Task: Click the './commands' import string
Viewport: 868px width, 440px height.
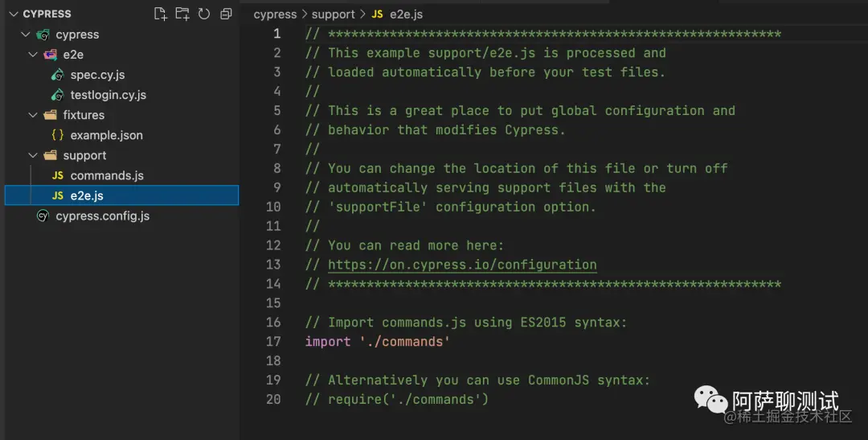Action: (405, 342)
